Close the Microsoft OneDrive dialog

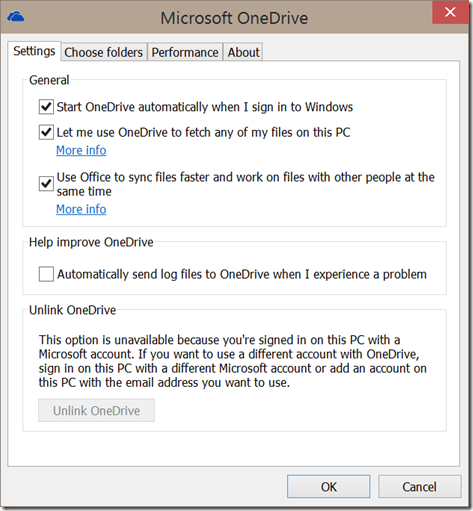pyautogui.click(x=450, y=12)
